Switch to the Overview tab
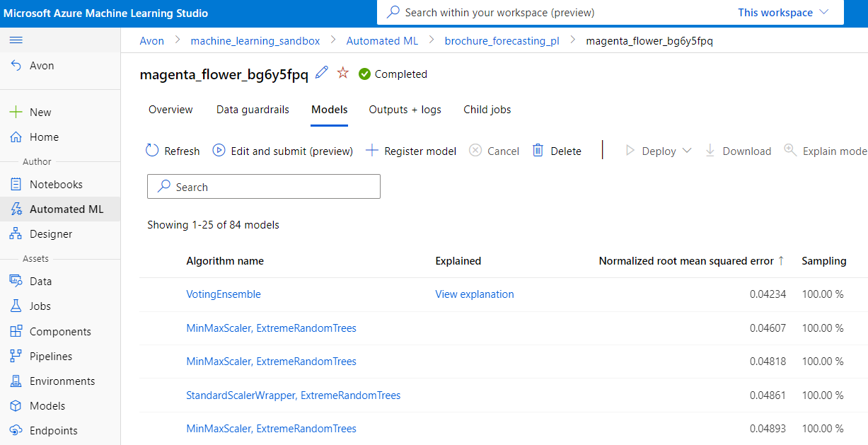This screenshot has height=445, width=868. click(170, 110)
